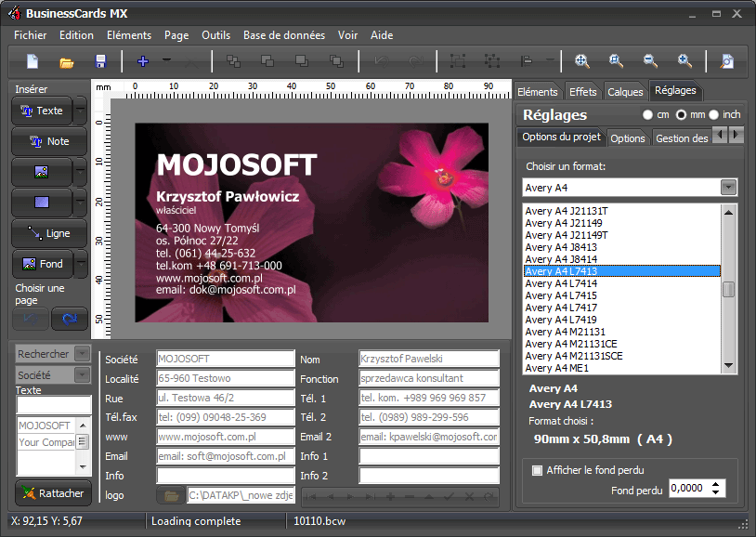Select the Note insertion tool

pyautogui.click(x=46, y=141)
